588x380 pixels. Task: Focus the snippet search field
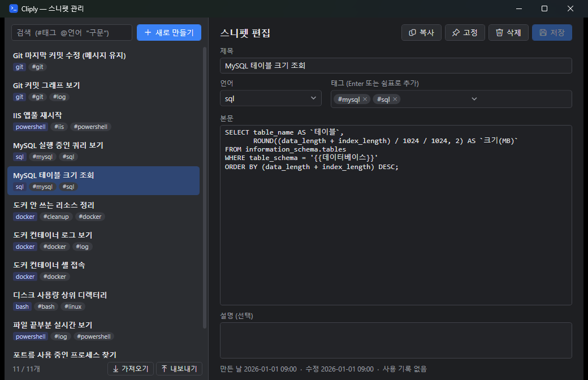click(72, 33)
